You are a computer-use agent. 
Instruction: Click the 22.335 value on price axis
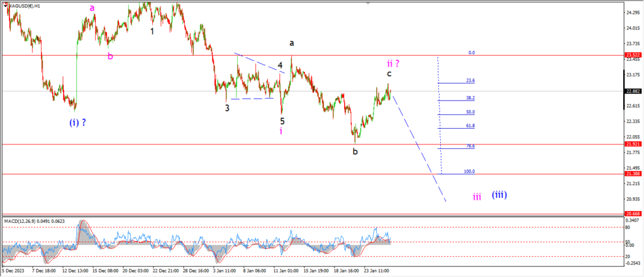click(633, 121)
